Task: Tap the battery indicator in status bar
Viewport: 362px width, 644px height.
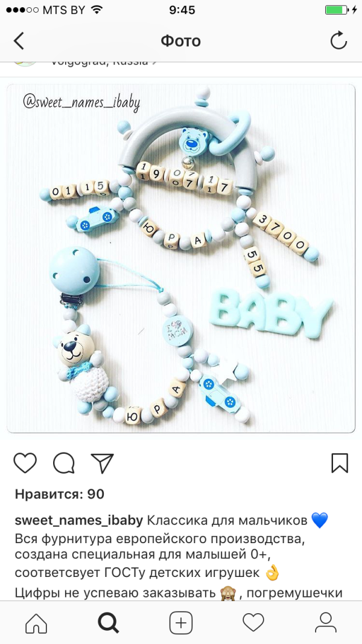Action: pos(336,10)
